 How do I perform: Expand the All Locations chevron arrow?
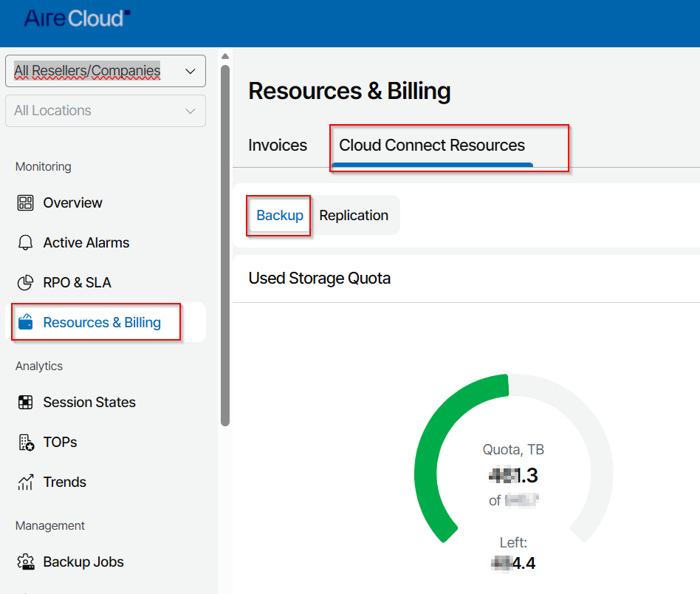(x=191, y=112)
